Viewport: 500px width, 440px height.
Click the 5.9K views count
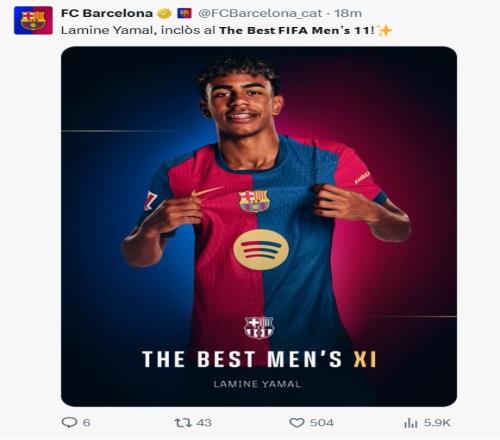[437, 423]
